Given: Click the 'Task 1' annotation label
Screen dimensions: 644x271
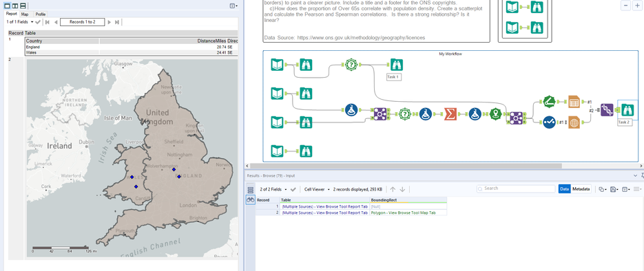Looking at the screenshot, I should coord(394,76).
